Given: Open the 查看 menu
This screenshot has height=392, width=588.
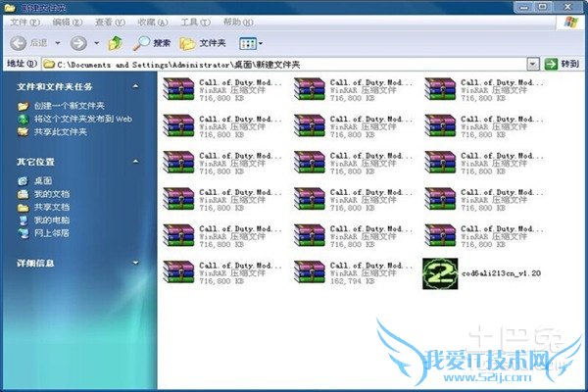Looking at the screenshot, I should pos(110,23).
